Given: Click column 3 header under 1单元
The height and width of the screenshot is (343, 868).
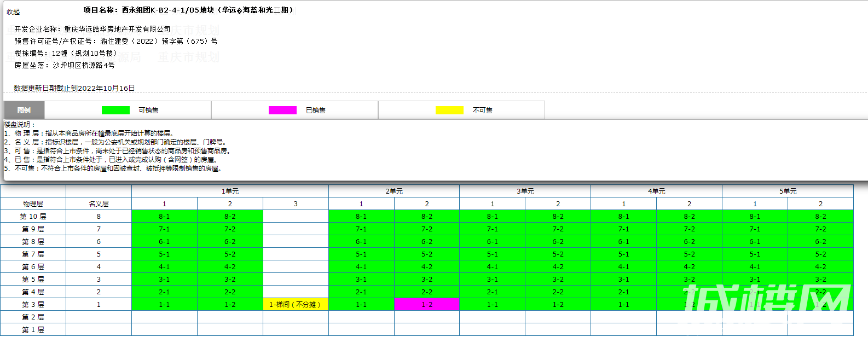Looking at the screenshot, I should 296,204.
